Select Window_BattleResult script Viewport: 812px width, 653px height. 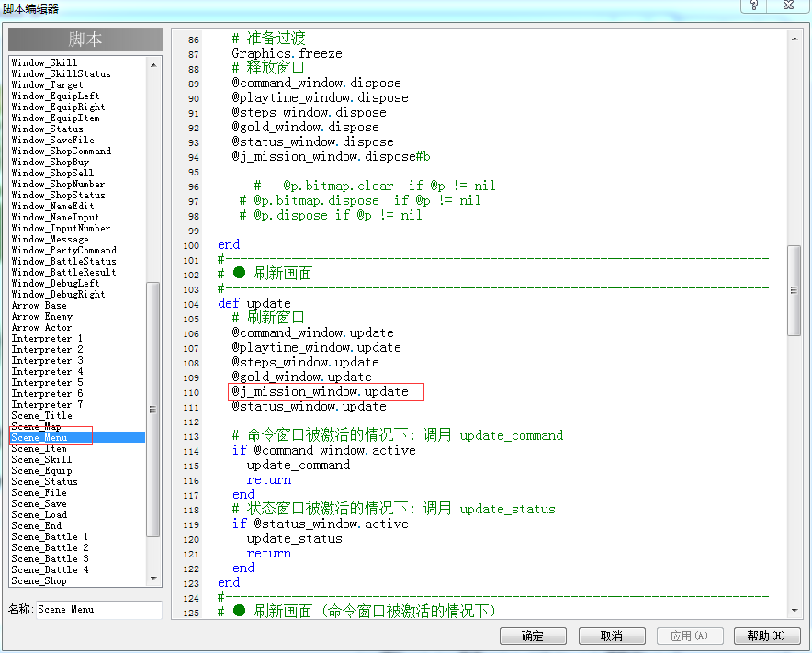pyautogui.click(x=63, y=272)
